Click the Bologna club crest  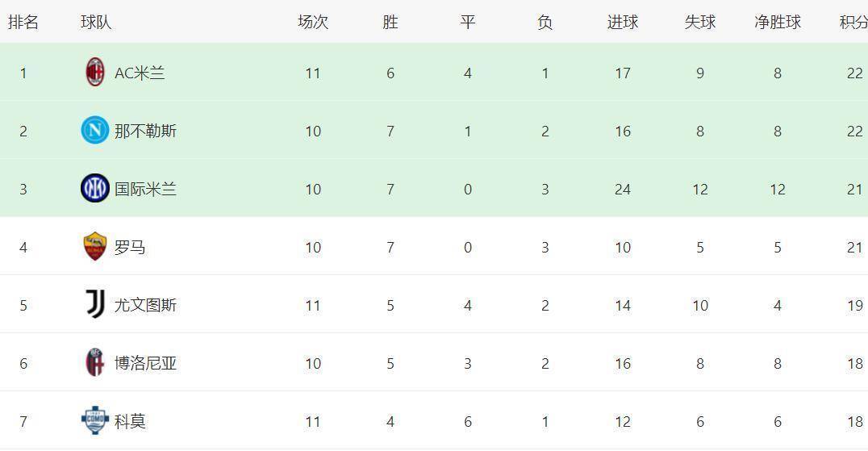point(95,363)
